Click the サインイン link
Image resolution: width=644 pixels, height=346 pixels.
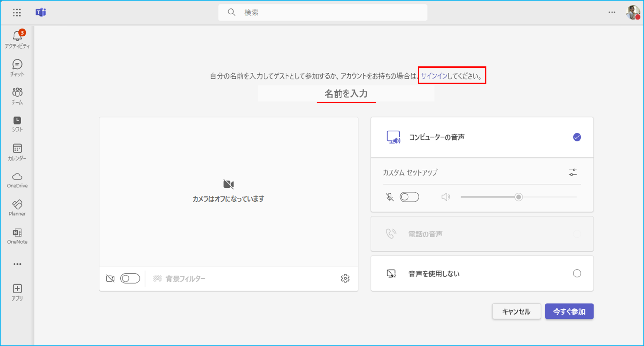434,76
